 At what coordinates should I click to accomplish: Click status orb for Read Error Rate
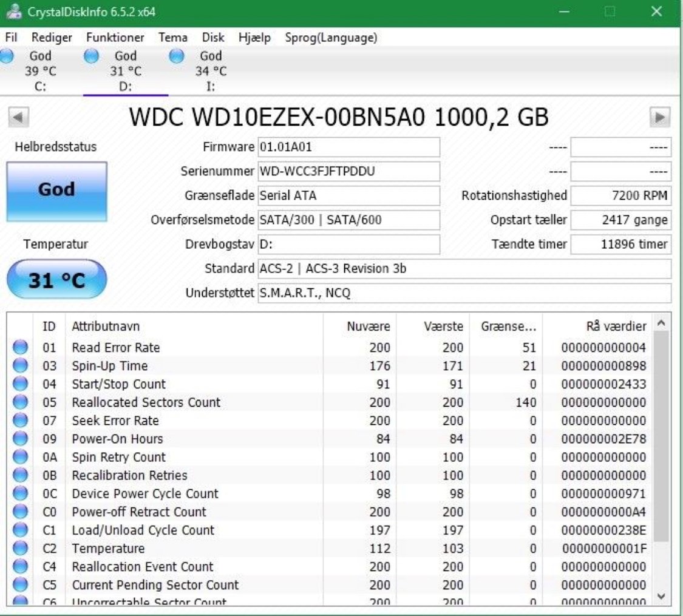point(20,347)
